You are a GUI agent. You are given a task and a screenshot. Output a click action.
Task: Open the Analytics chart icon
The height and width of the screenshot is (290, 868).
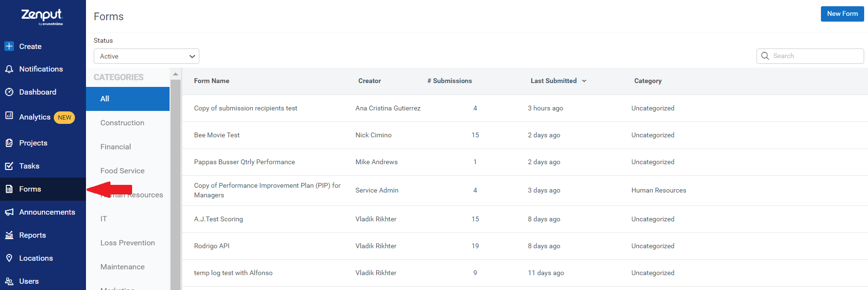[9, 115]
